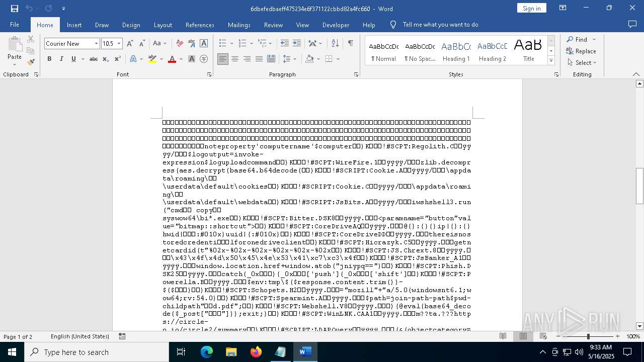Switch to Read Mode view in status bar
The width and height of the screenshot is (644, 362).
pyautogui.click(x=503, y=336)
